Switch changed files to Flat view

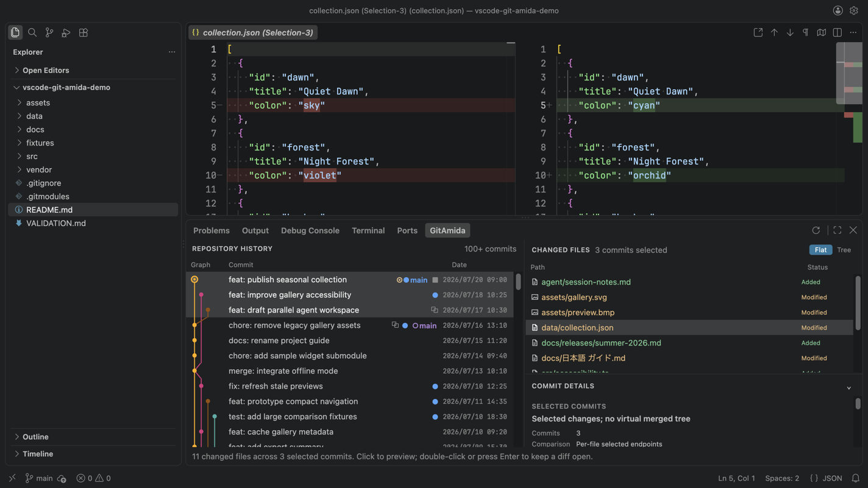click(x=820, y=250)
